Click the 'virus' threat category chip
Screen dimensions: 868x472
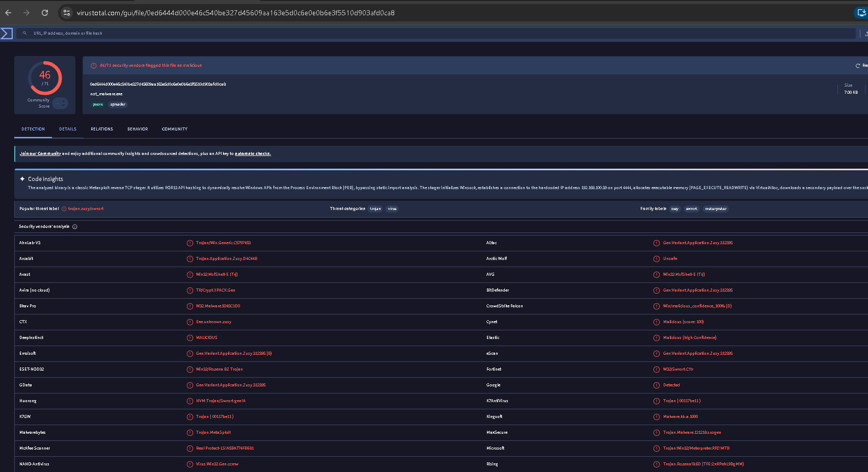(x=392, y=209)
